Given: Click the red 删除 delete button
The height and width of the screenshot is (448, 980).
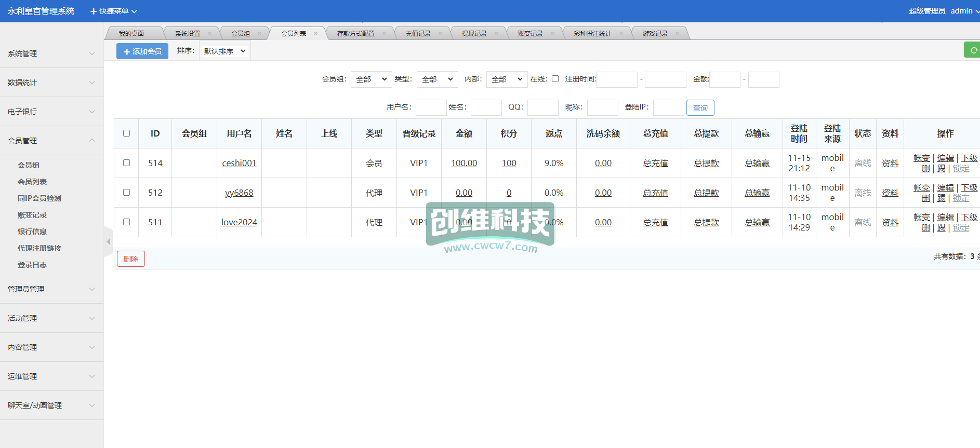Looking at the screenshot, I should point(131,259).
